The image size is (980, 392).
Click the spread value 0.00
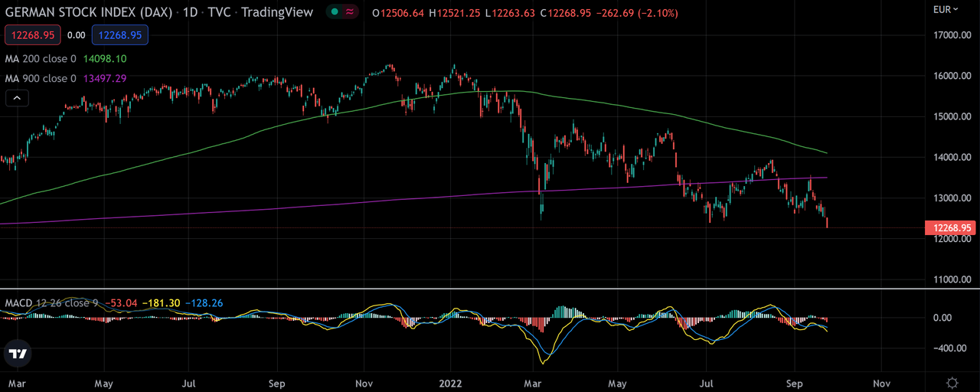(77, 35)
